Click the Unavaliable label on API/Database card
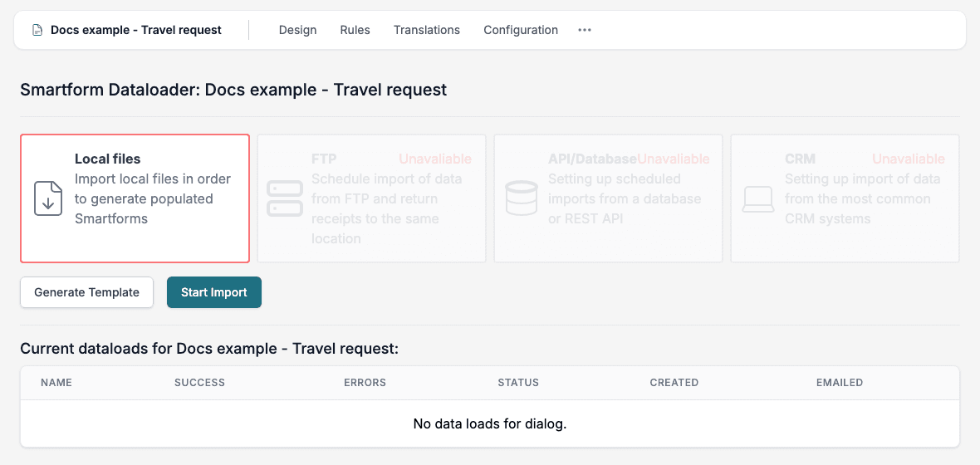Viewport: 980px width, 465px height. point(673,159)
